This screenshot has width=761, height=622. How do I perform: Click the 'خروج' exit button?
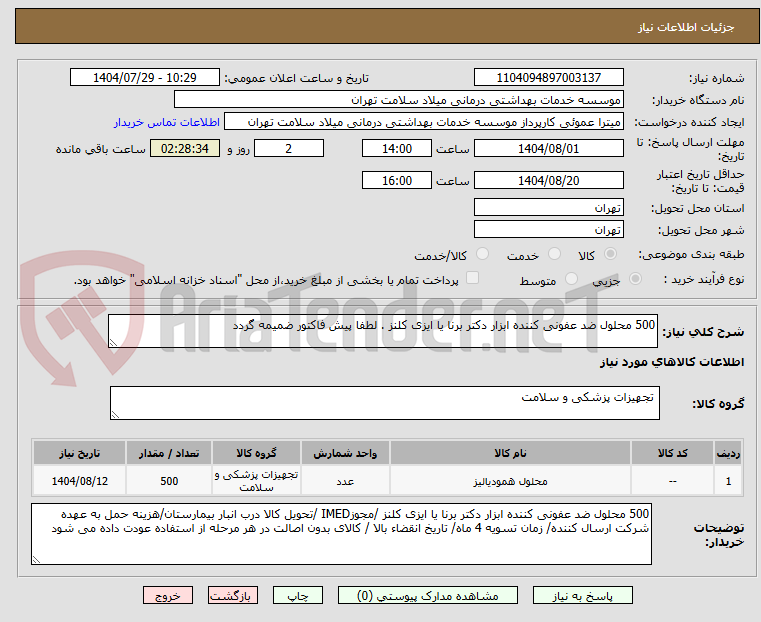168,595
